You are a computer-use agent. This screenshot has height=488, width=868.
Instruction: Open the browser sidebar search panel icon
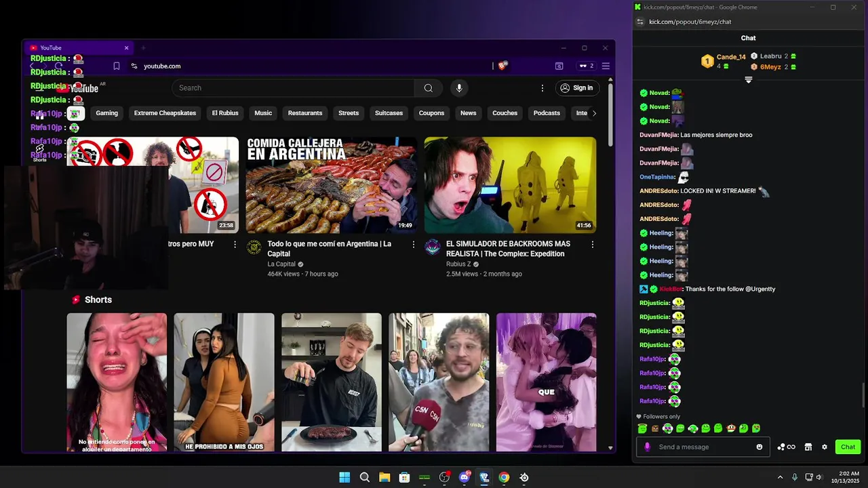[559, 66]
